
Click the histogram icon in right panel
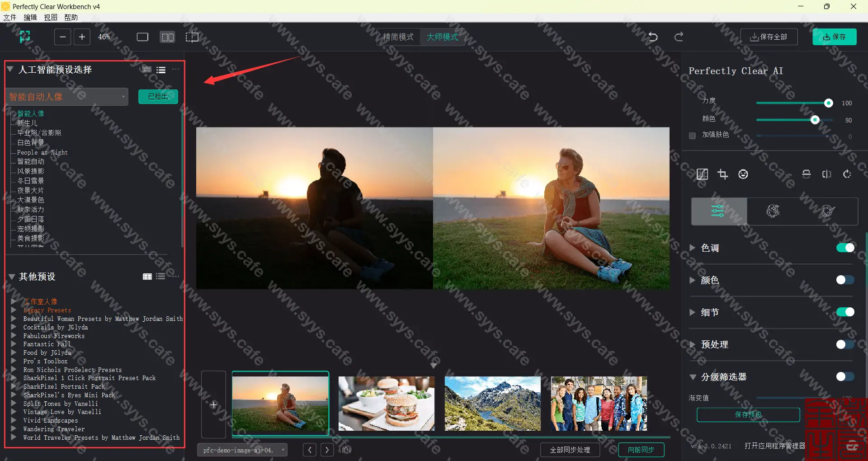point(702,174)
